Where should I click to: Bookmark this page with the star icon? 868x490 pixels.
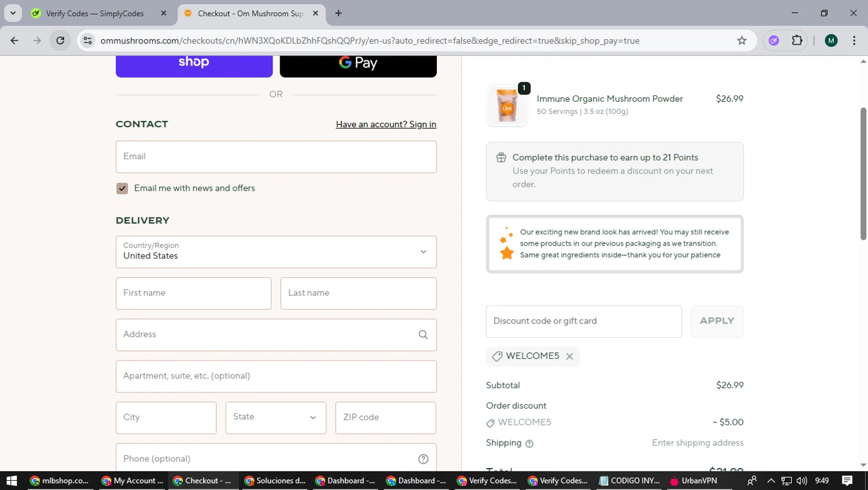(742, 40)
